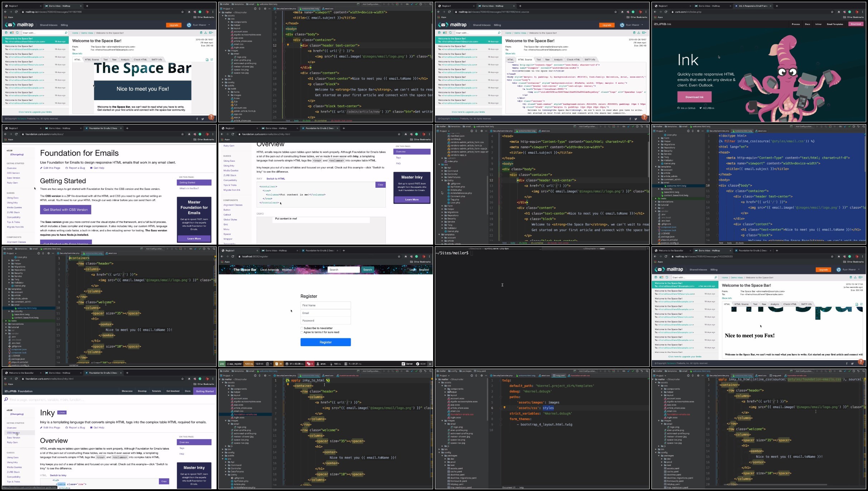Close the Symfony profiler toolbar

click(430, 364)
